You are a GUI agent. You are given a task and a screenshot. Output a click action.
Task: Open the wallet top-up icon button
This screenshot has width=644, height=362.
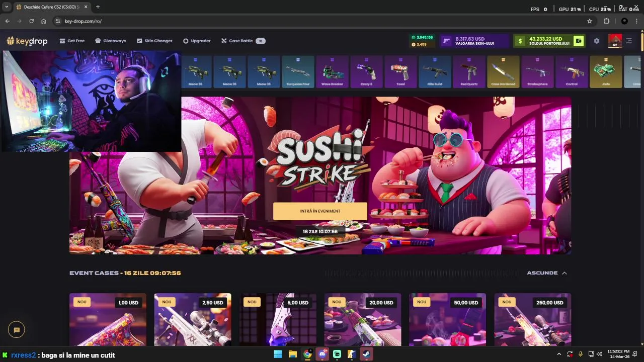[x=579, y=41]
